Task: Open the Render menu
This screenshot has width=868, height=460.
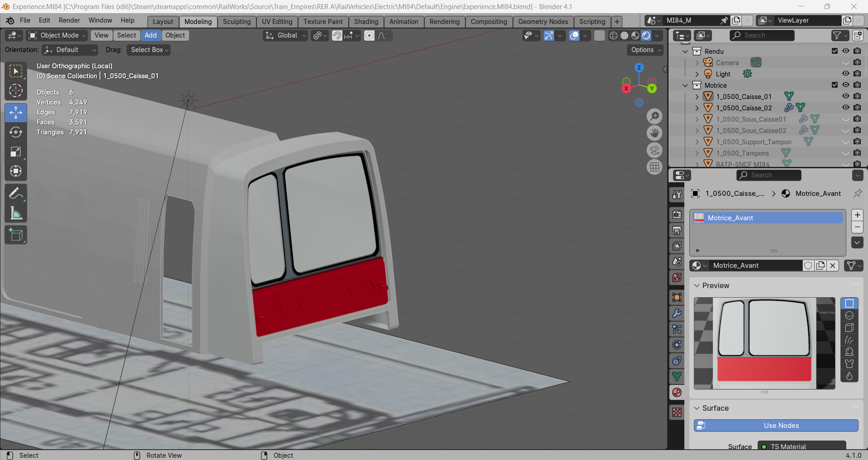Action: [x=69, y=20]
